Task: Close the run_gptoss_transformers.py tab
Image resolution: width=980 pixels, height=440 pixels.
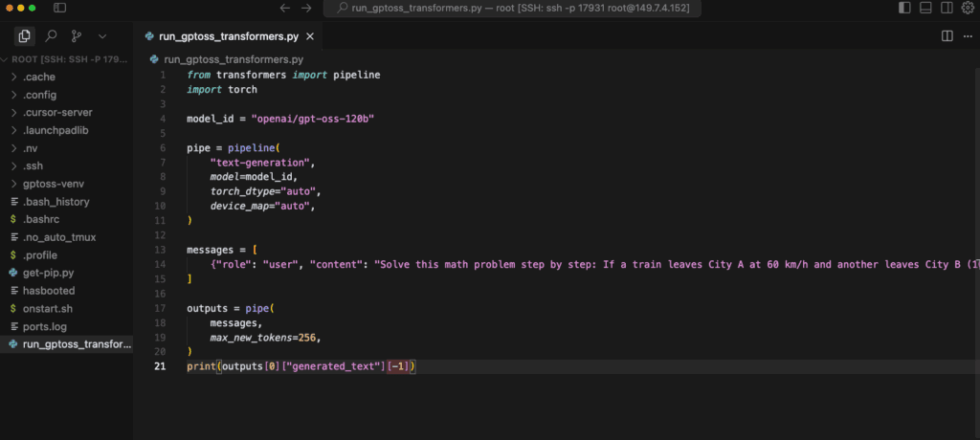Action: tap(309, 36)
